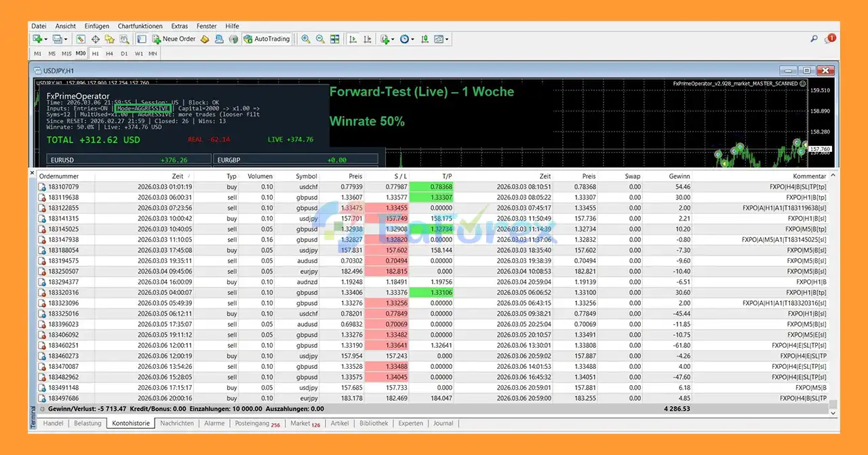This screenshot has width=868, height=455.
Task: Click the Zoom In magnifier icon
Action: 306,39
